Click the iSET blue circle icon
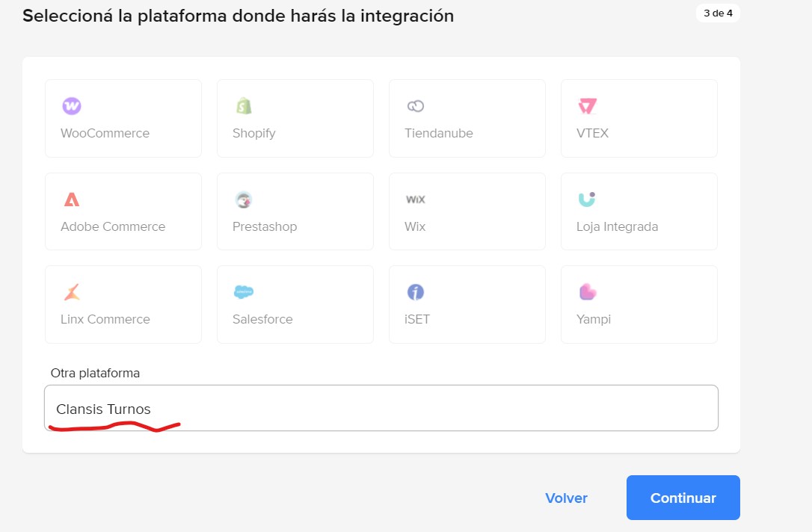The image size is (812, 532). [416, 292]
